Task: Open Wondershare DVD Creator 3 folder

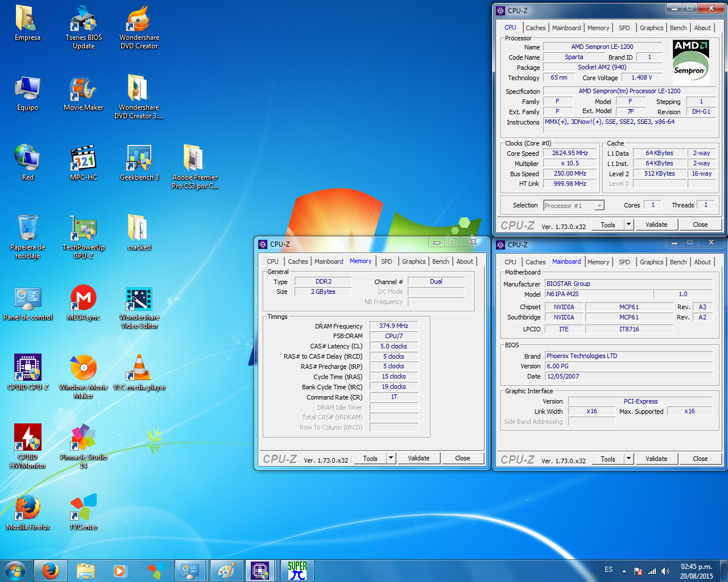Action: click(x=139, y=97)
